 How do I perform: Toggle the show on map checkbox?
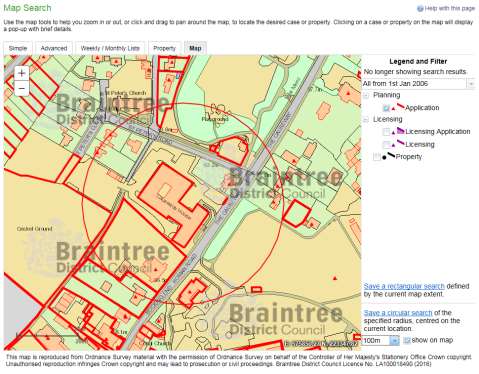pos(407,340)
